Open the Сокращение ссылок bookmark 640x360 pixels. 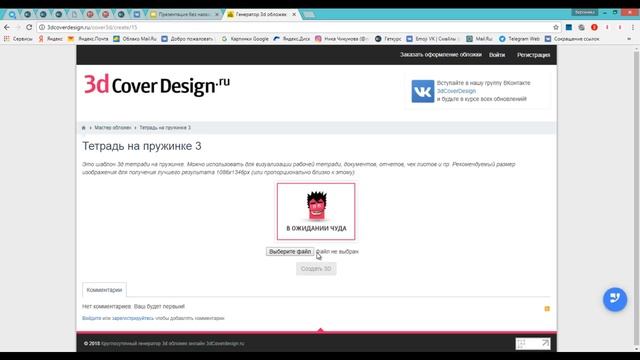pos(572,39)
